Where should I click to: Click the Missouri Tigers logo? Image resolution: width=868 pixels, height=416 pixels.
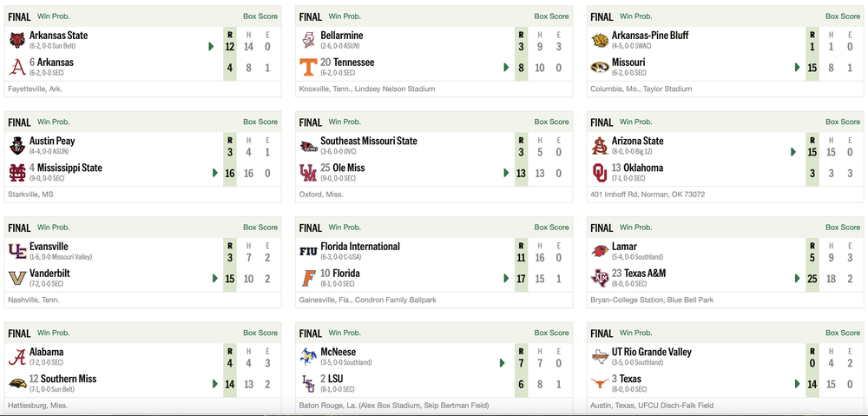tap(600, 67)
